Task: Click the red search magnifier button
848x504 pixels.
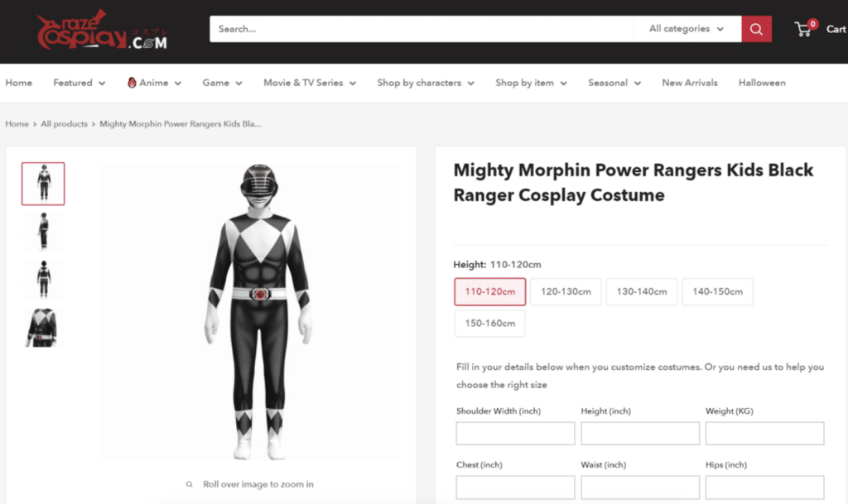Action: 756,29
